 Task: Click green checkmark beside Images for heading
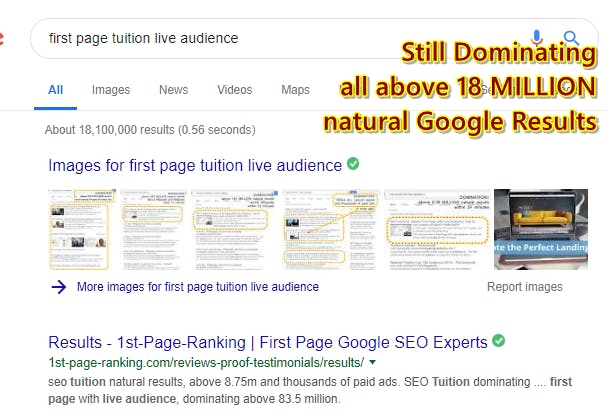[353, 164]
